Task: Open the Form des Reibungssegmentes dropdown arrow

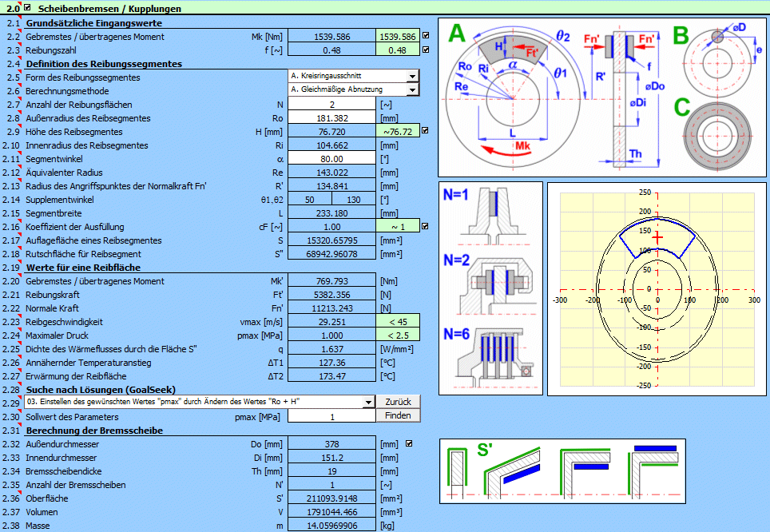Action: [x=412, y=76]
